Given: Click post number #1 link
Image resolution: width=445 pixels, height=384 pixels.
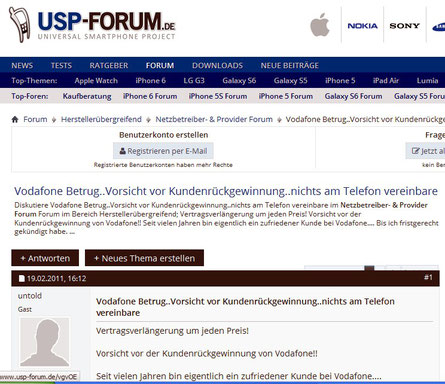Looking at the screenshot, I should pos(428,277).
